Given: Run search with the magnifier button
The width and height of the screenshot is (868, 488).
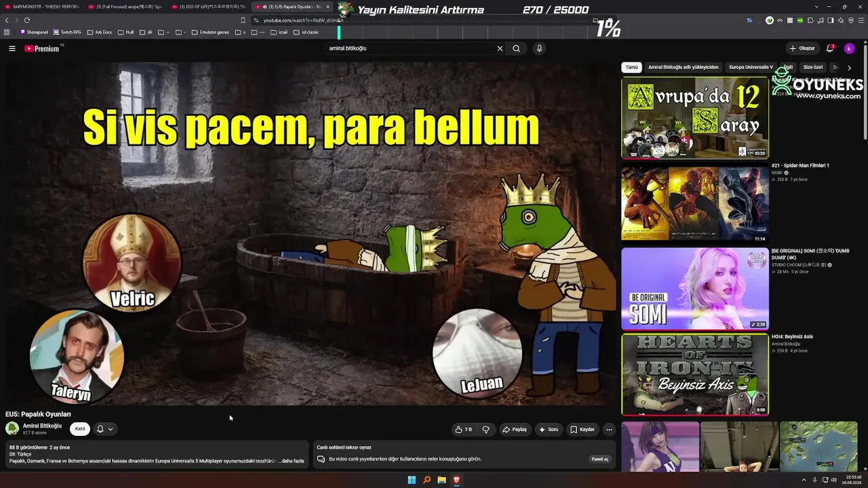Looking at the screenshot, I should (517, 49).
